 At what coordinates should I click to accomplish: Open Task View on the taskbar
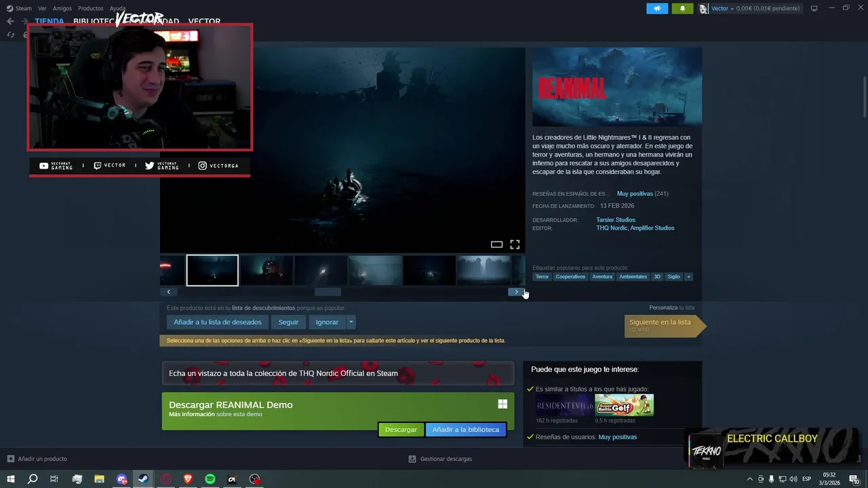click(x=54, y=479)
